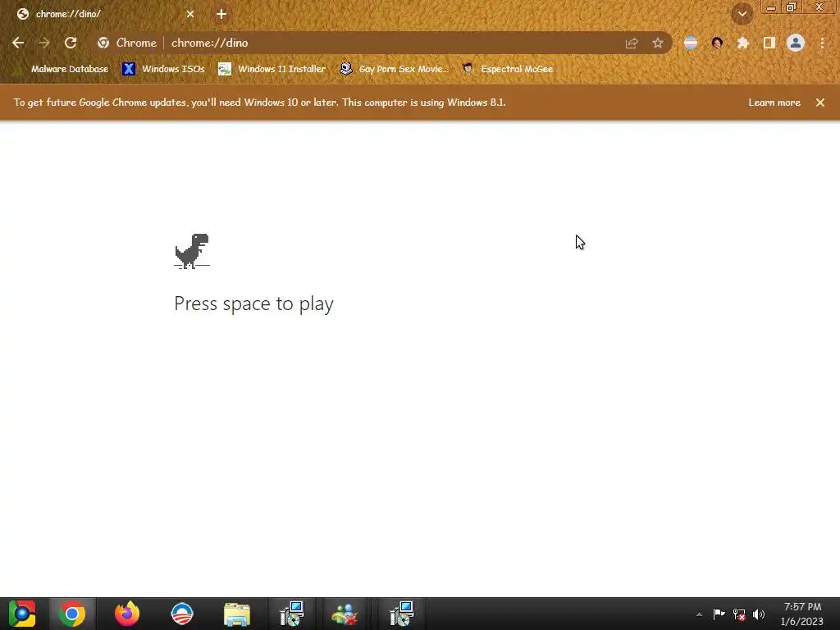This screenshot has height=630, width=840.
Task: Click the Chrome icon on the taskbar
Action: point(72,614)
